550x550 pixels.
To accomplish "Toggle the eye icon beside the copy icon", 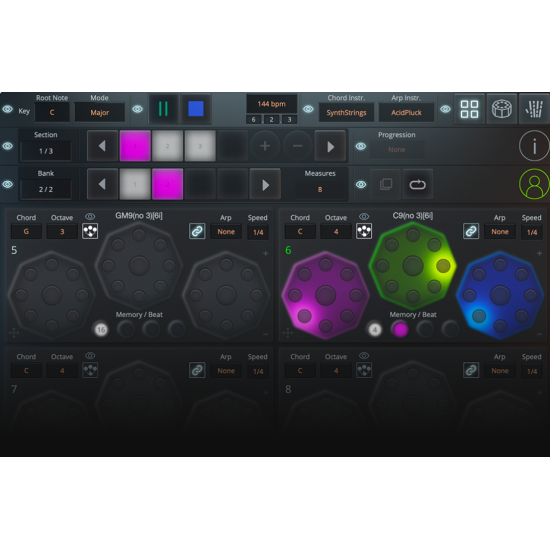I will 361,185.
